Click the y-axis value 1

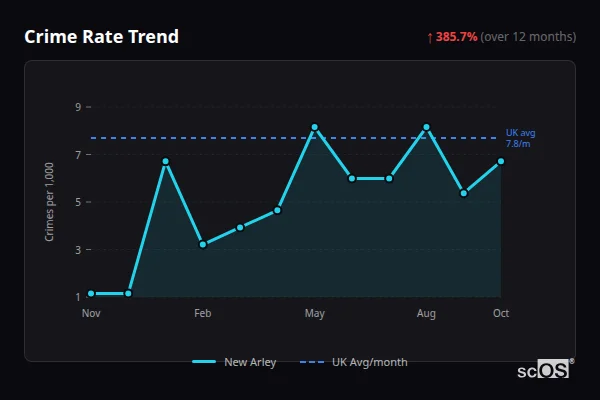tap(78, 297)
